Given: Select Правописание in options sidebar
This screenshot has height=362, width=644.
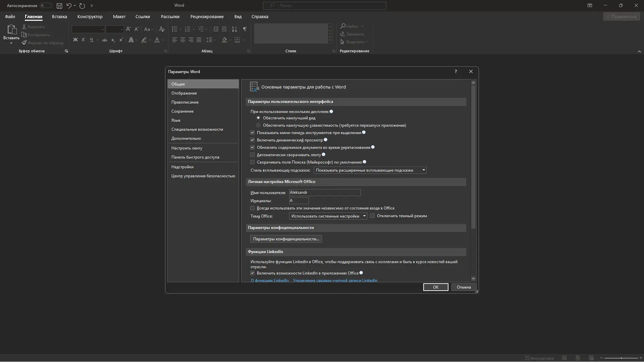Looking at the screenshot, I should tap(185, 102).
